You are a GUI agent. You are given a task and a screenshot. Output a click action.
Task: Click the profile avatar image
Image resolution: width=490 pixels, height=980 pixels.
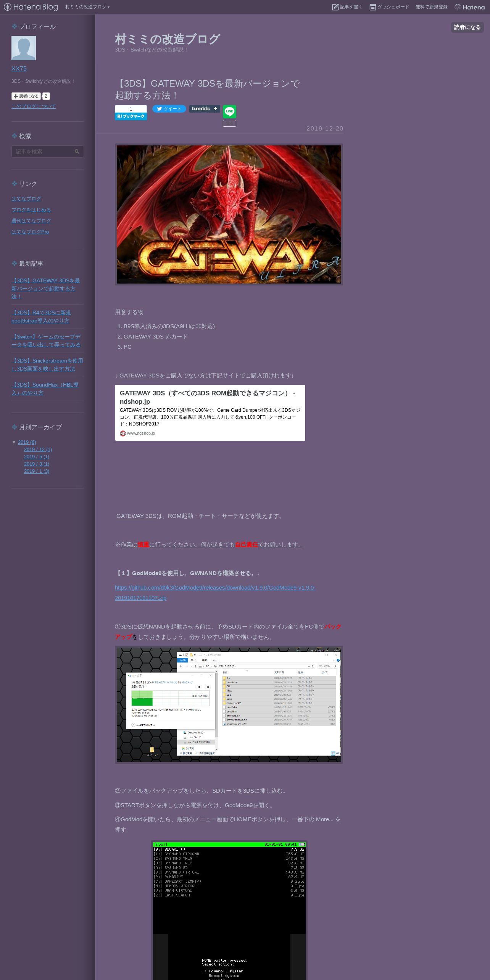point(24,48)
